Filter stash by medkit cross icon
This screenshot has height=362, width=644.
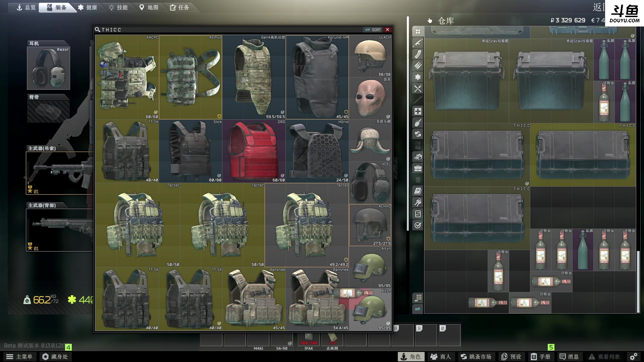click(418, 111)
